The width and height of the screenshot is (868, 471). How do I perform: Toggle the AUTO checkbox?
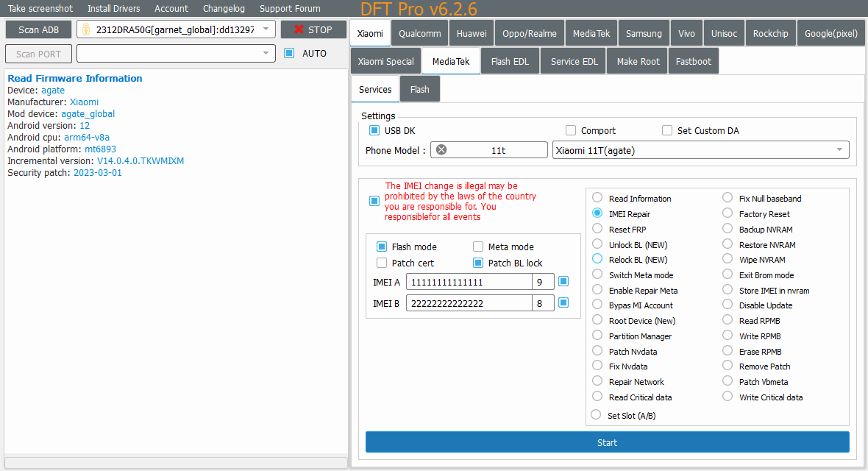tap(289, 53)
